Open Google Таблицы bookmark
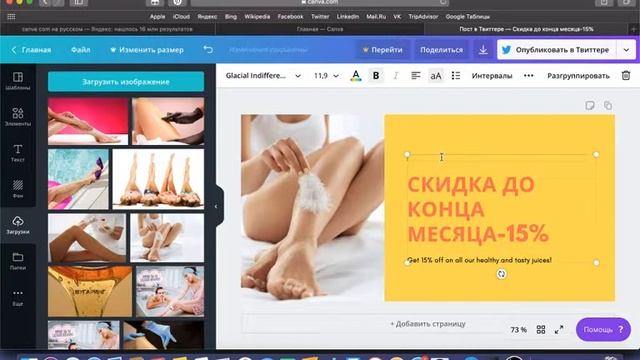This screenshot has height=360, width=640. 467,17
